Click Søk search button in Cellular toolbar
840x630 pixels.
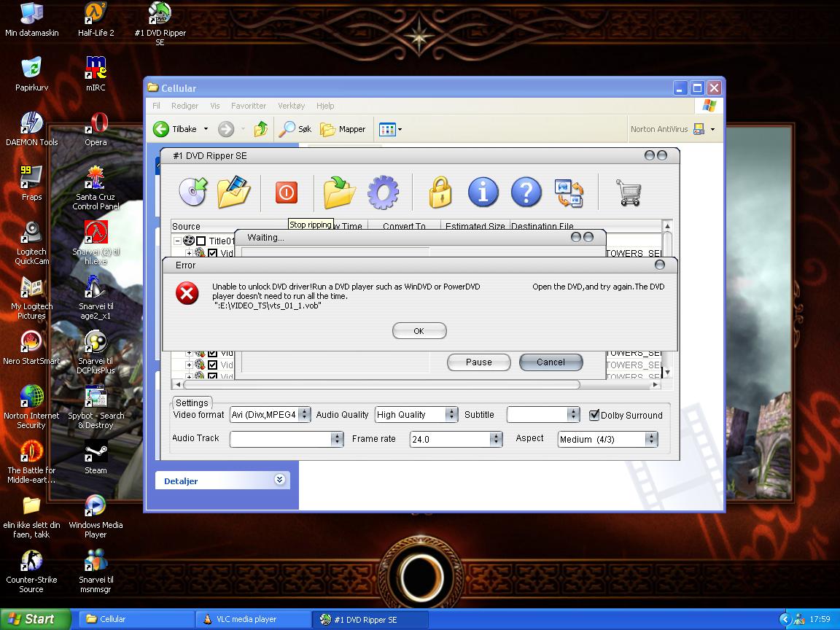click(x=295, y=129)
